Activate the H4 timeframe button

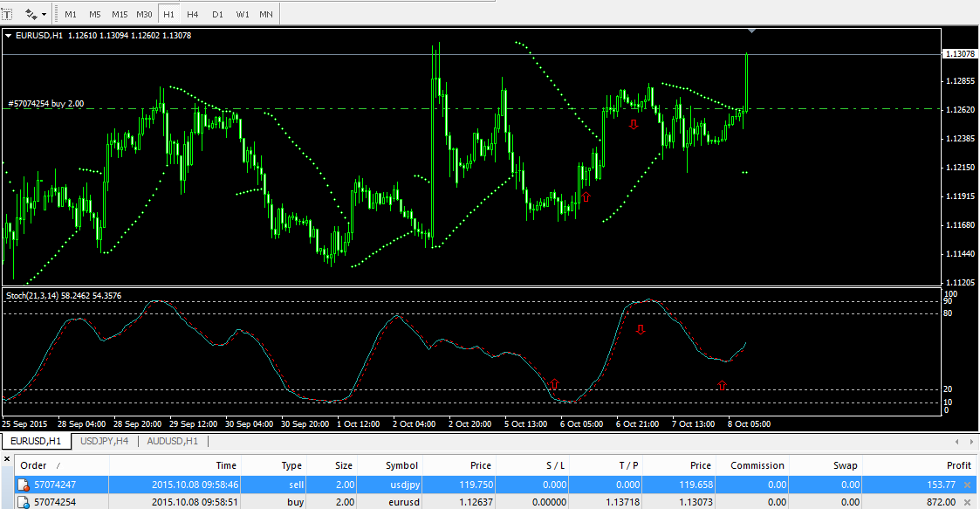click(193, 15)
